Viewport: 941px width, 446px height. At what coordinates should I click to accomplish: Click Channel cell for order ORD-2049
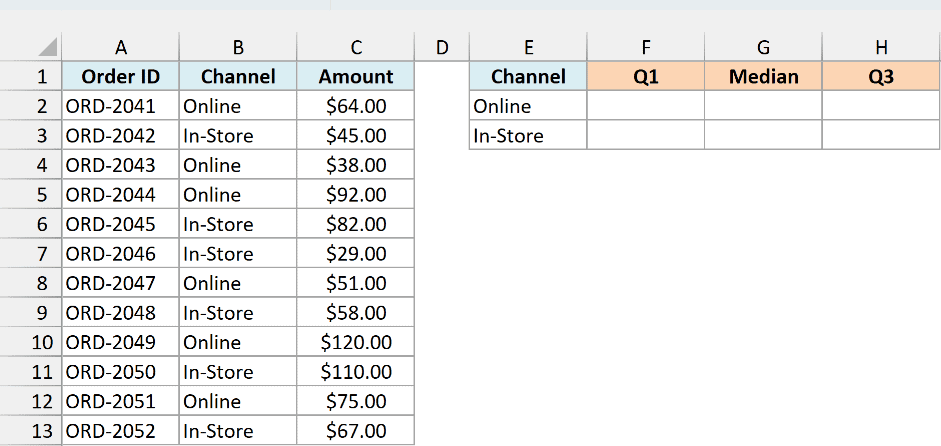click(238, 342)
